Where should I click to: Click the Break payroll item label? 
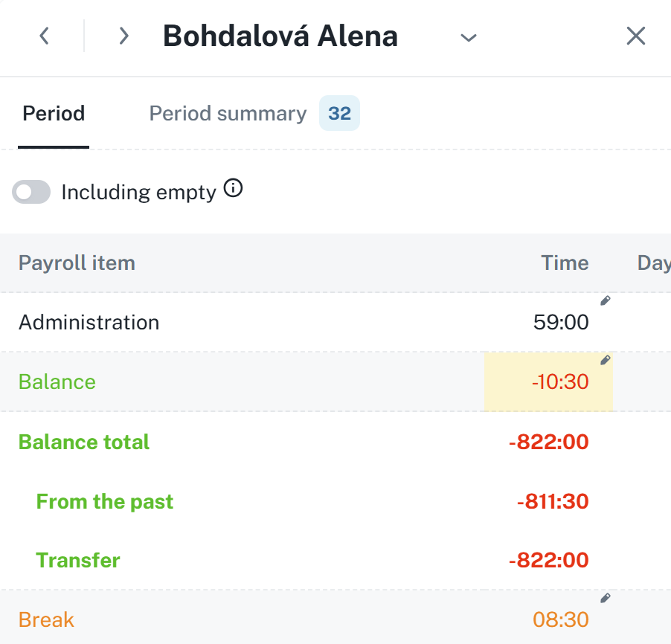click(46, 619)
